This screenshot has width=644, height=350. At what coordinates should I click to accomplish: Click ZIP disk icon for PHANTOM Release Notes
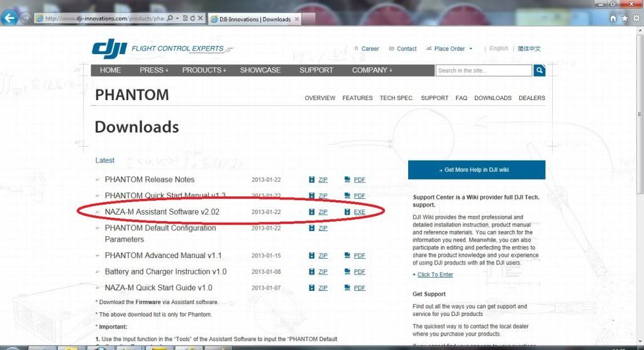(x=312, y=180)
